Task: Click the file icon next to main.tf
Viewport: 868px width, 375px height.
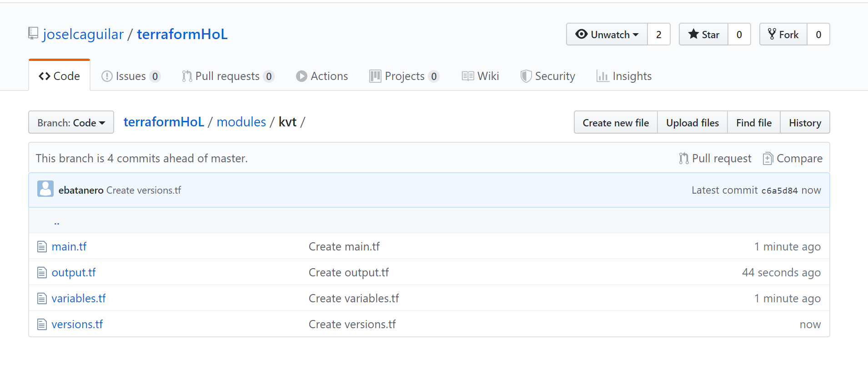Action: coord(42,246)
